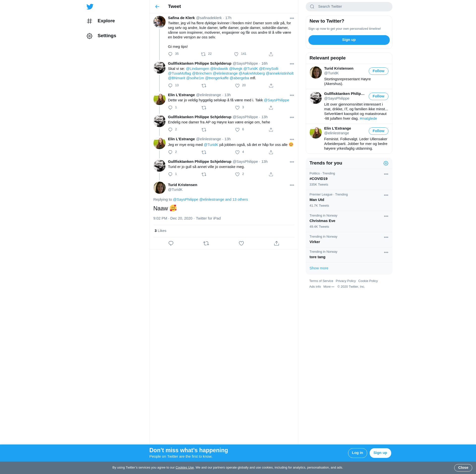
Task: Share the tweet starting 'Skal vi se'
Action: [x=271, y=85]
